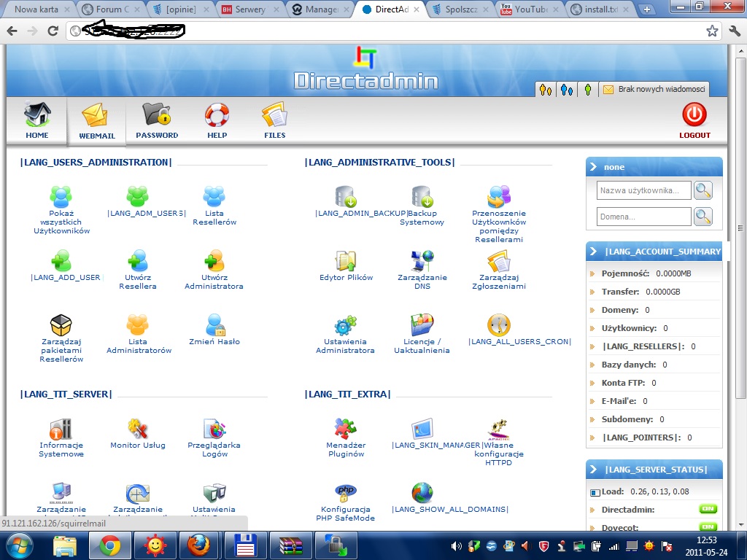747x560 pixels.
Task: Reload the current page
Action: pyautogui.click(x=53, y=31)
